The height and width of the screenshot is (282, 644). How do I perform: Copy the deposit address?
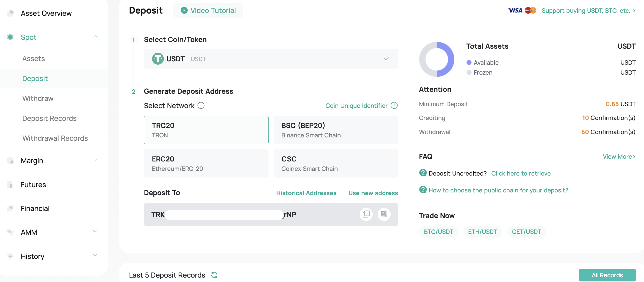pyautogui.click(x=366, y=214)
